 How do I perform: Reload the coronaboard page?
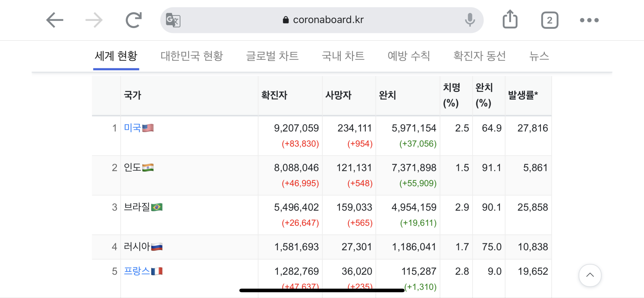point(134,20)
